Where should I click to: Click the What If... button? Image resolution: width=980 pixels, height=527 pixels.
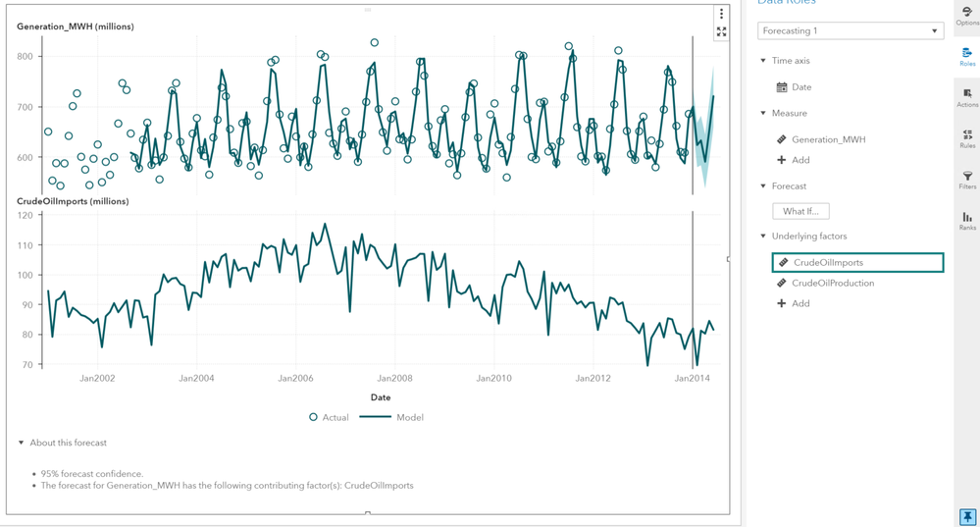tap(800, 211)
